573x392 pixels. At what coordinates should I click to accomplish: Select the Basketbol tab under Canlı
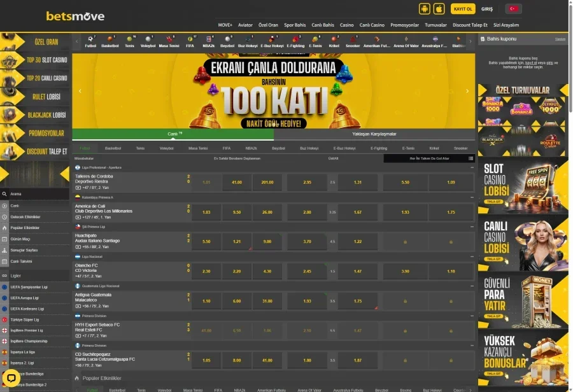tap(113, 148)
